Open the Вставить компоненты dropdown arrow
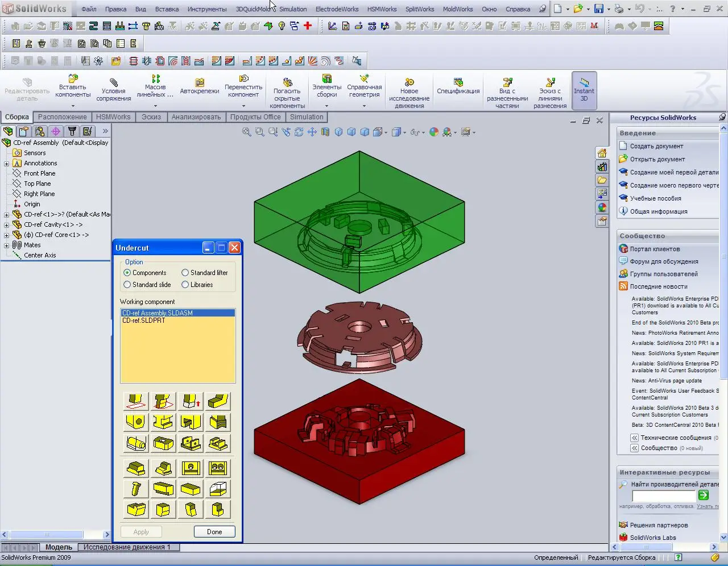 73,106
